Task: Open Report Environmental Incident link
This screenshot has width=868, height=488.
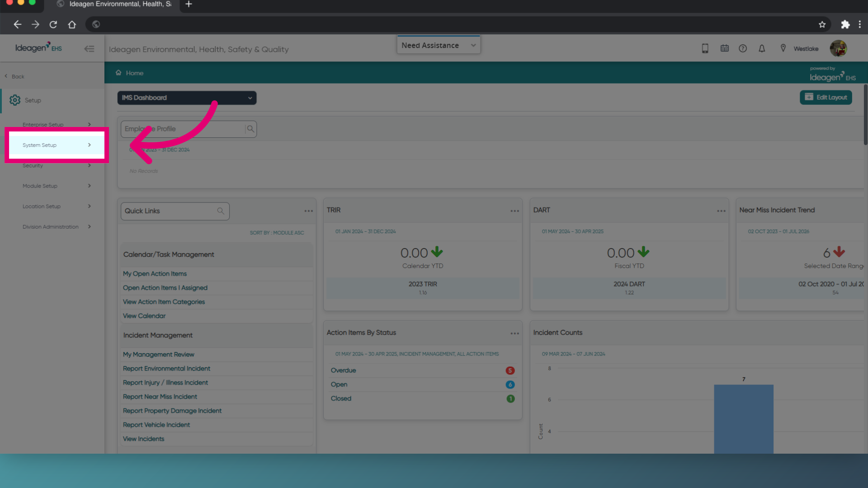Action: (x=166, y=369)
